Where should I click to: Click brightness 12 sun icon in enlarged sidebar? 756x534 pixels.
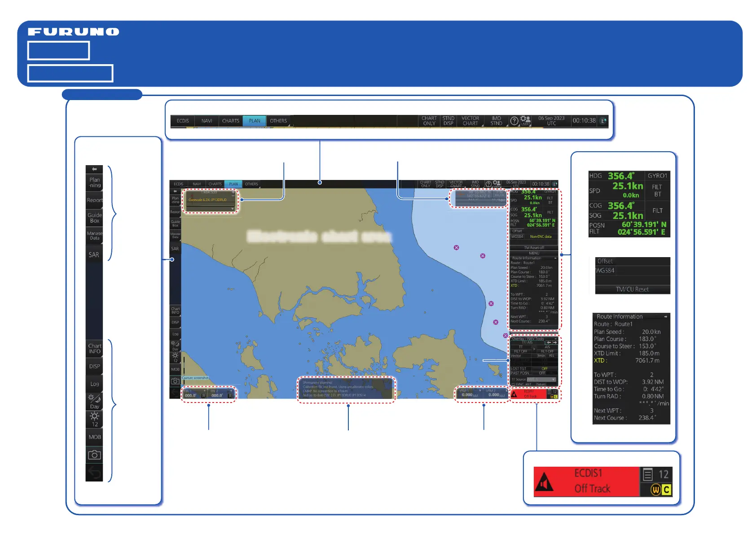tap(94, 419)
